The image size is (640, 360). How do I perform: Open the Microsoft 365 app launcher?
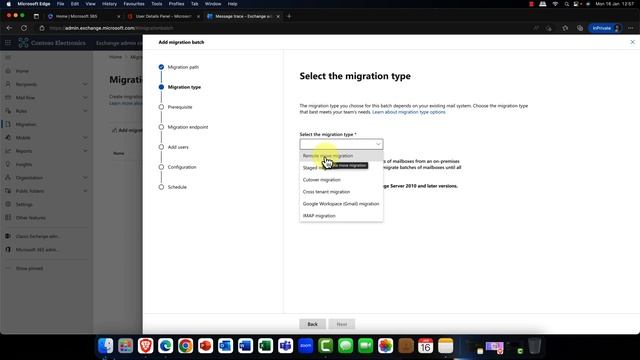click(8, 42)
